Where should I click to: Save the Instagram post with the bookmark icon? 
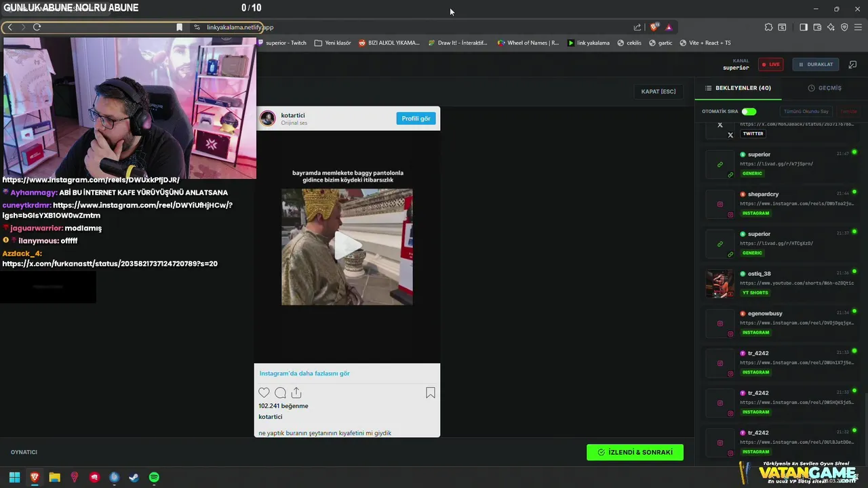point(431,392)
